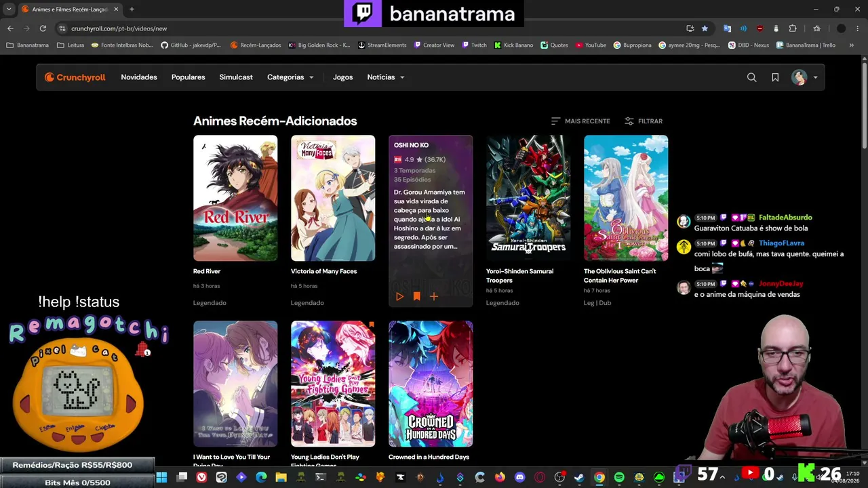The width and height of the screenshot is (868, 488).
Task: Open the Crunchyroll watchlist bookmark icon
Action: (775, 77)
